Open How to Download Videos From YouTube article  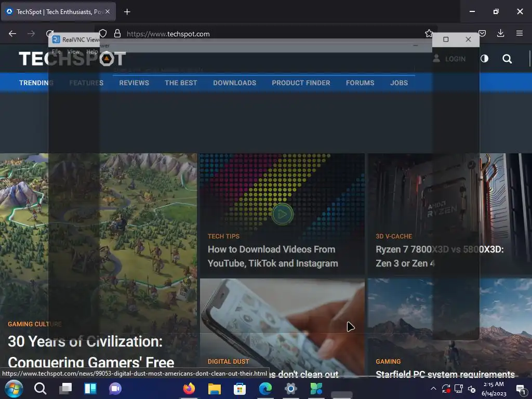(x=273, y=256)
